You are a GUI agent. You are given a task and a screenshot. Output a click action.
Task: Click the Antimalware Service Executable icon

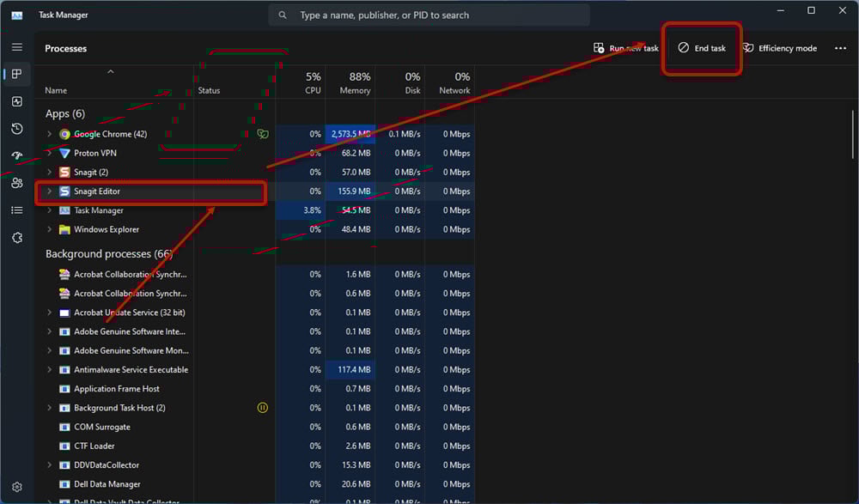pos(64,370)
